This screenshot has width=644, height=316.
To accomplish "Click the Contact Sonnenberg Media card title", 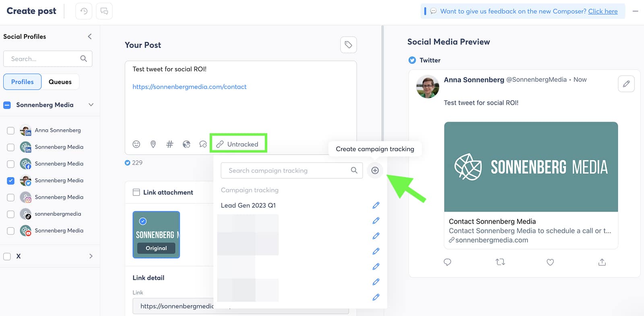I will [492, 221].
